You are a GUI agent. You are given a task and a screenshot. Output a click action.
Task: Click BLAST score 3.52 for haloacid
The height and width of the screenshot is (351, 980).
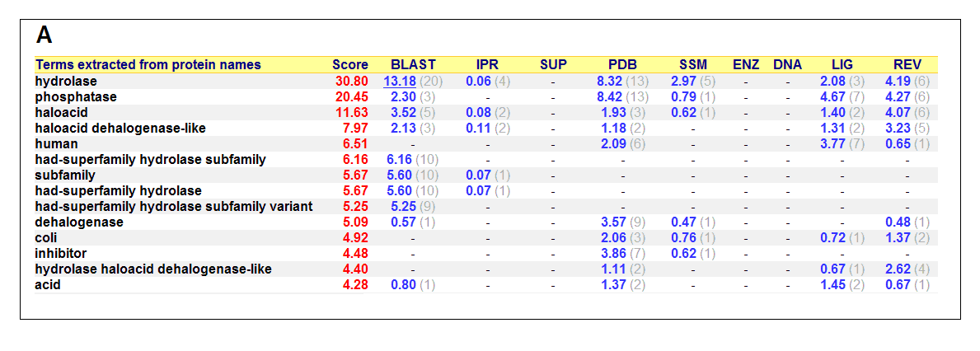click(x=402, y=112)
